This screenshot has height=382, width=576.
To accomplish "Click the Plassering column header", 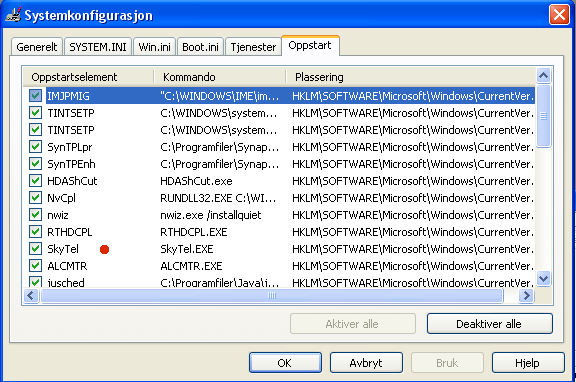I will (x=411, y=77).
